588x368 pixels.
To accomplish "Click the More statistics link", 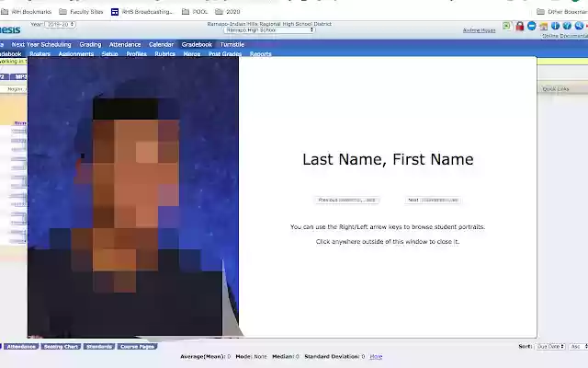I will (376, 356).
